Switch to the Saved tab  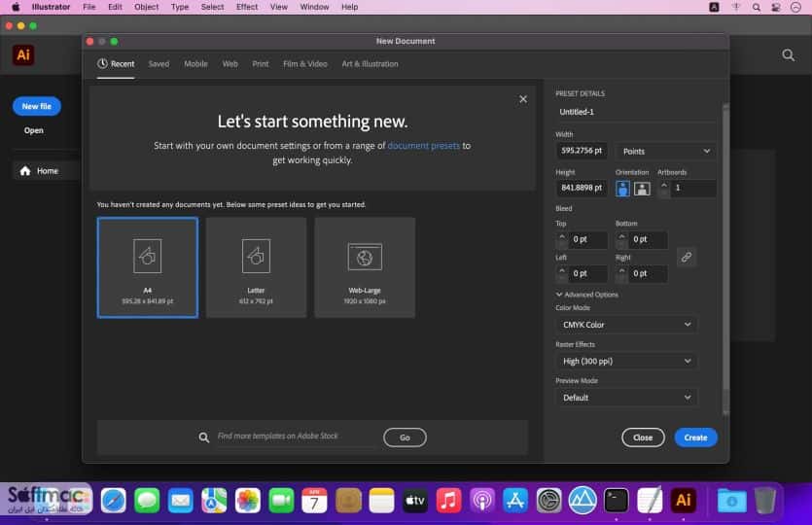159,64
